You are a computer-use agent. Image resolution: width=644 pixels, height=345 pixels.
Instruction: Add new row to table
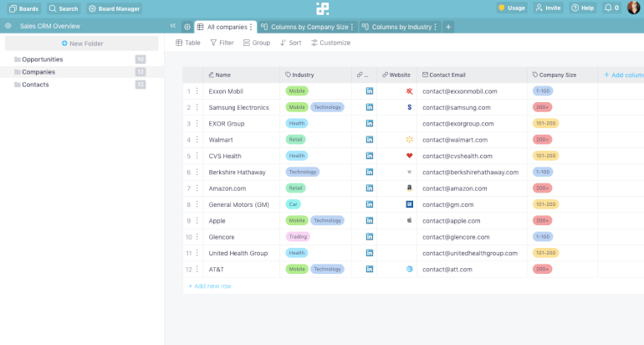point(210,286)
